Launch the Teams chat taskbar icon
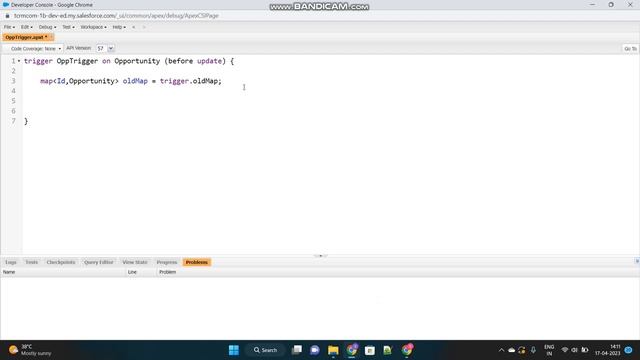This screenshot has width=640, height=360. point(315,350)
